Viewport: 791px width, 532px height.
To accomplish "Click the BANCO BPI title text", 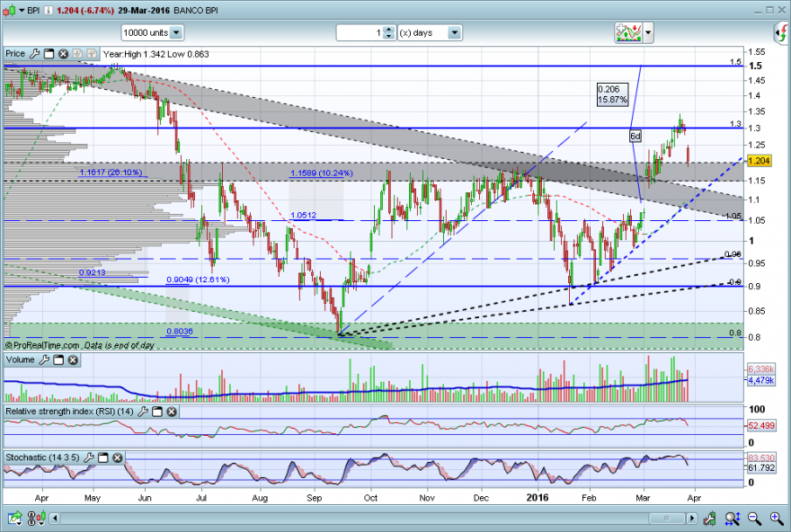I will tap(196, 11).
